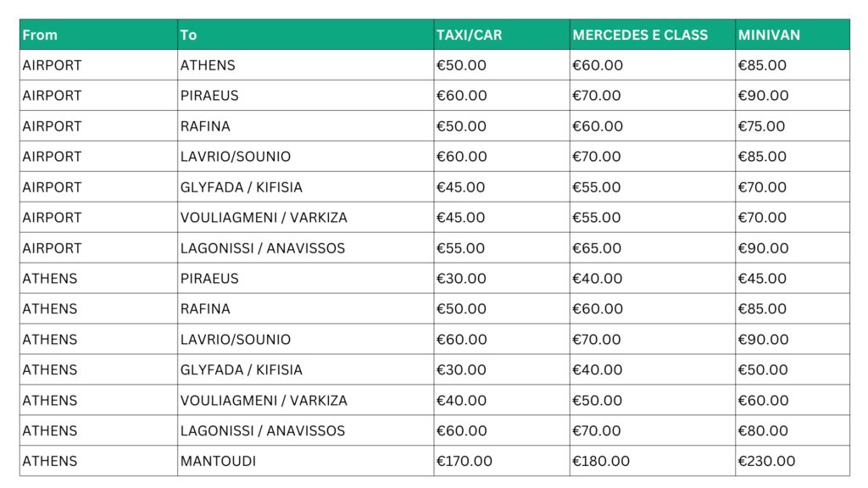Click the €50.00 Mercedes price cell
This screenshot has height=488, width=868.
pyautogui.click(x=597, y=400)
